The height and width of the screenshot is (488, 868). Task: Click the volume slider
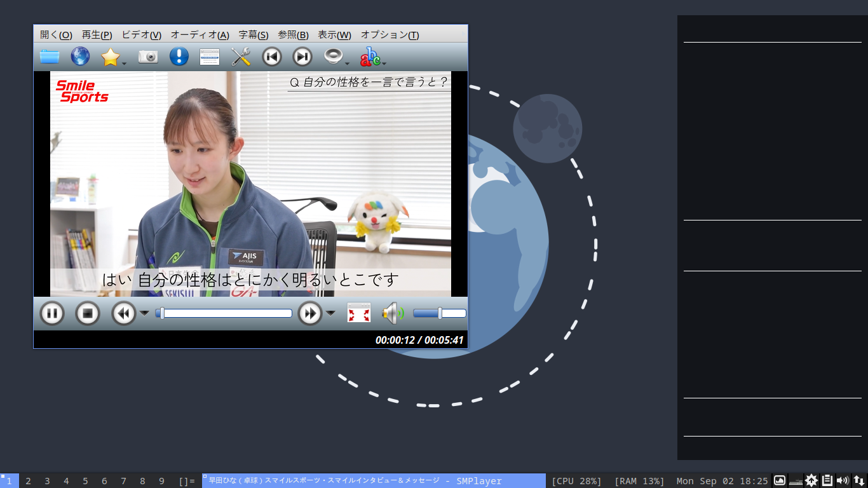(440, 313)
